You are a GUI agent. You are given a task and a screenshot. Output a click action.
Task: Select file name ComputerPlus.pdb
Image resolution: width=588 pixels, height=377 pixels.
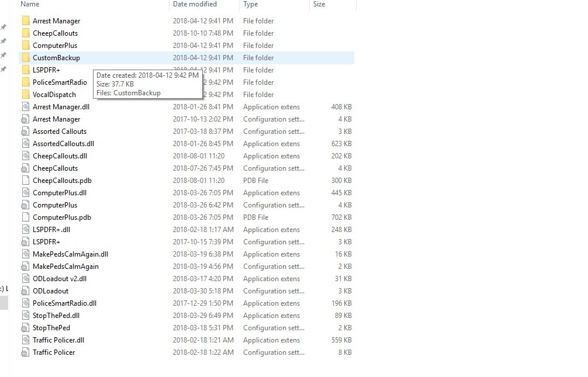point(62,217)
